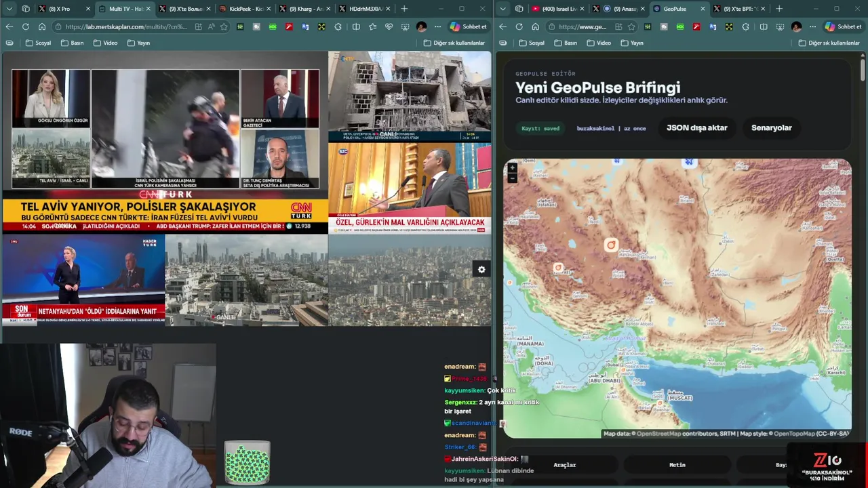Toggle split screen in left browser window

356,26
